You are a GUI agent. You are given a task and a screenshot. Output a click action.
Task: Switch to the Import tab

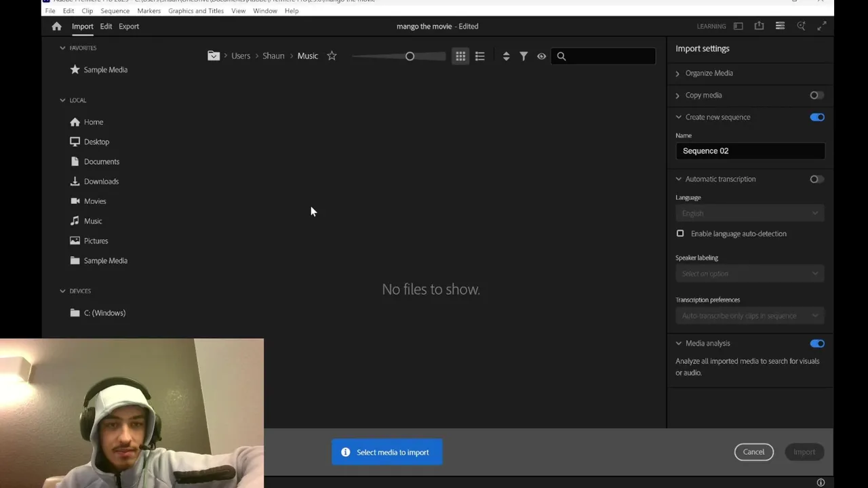pos(83,26)
